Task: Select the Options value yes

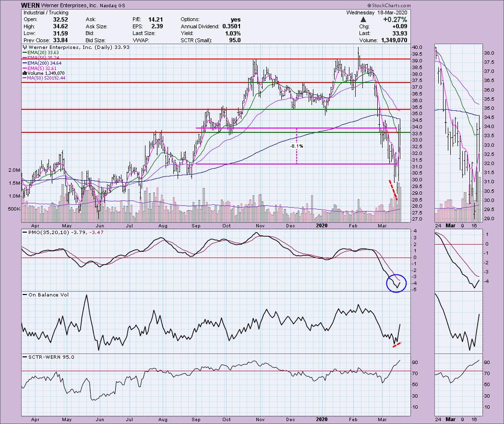Action: coord(236,20)
